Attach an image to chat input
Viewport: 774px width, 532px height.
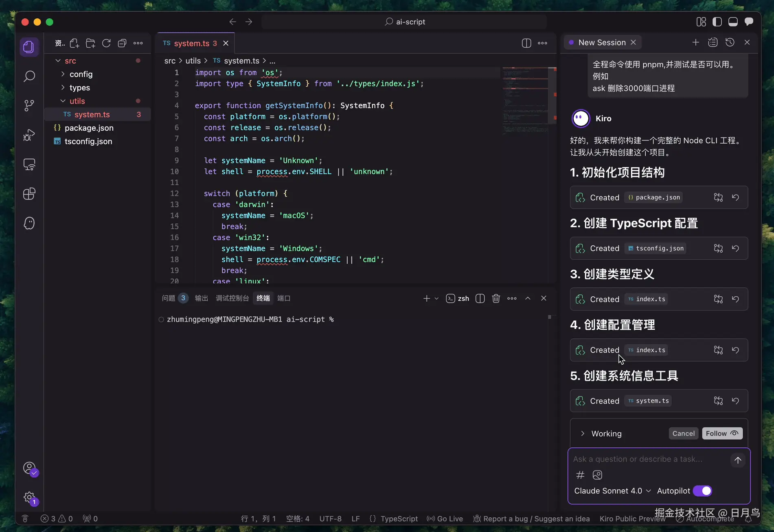pyautogui.click(x=597, y=475)
